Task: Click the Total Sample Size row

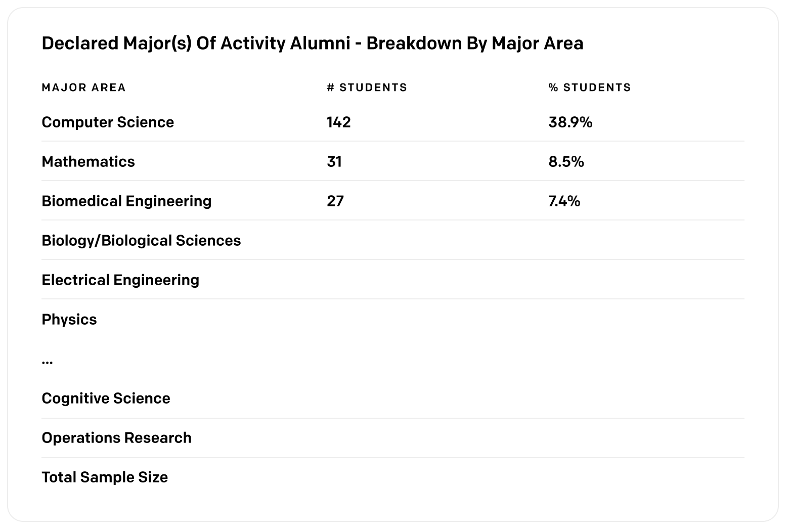Action: 393,477
